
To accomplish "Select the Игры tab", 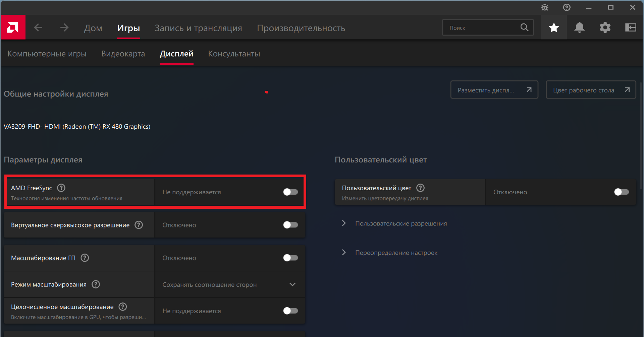I will pyautogui.click(x=128, y=28).
